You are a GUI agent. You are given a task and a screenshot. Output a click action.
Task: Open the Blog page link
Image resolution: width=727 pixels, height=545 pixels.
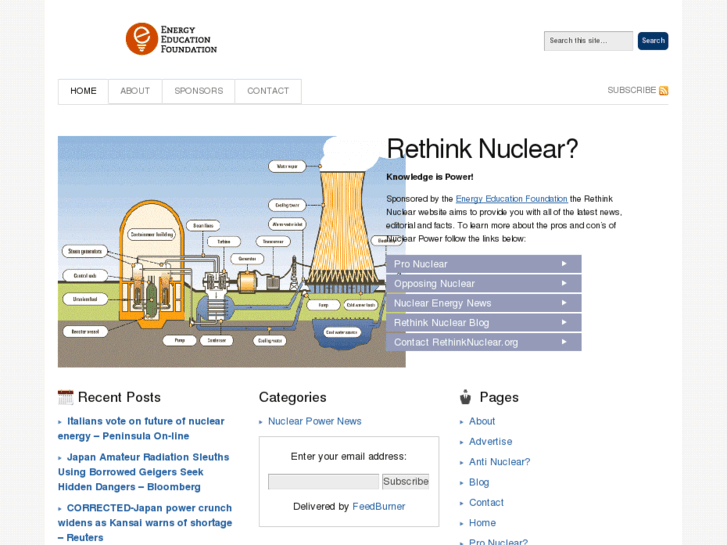click(x=479, y=482)
